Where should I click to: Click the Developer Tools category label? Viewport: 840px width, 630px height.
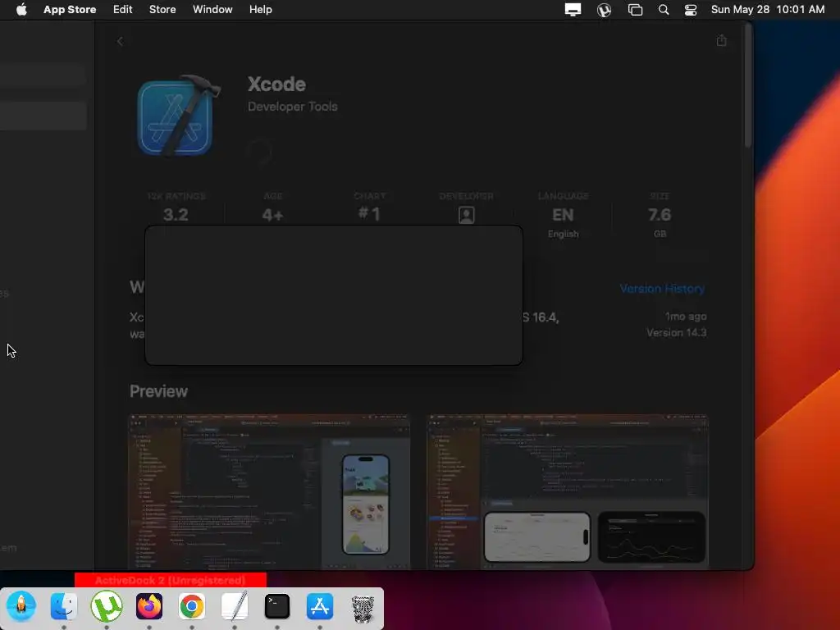pos(293,107)
